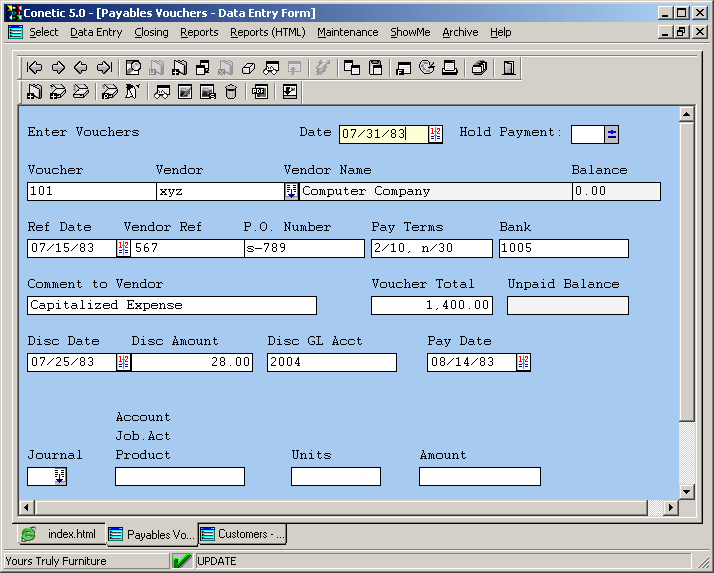
Task: Click the trash can delete icon
Action: coord(231,92)
